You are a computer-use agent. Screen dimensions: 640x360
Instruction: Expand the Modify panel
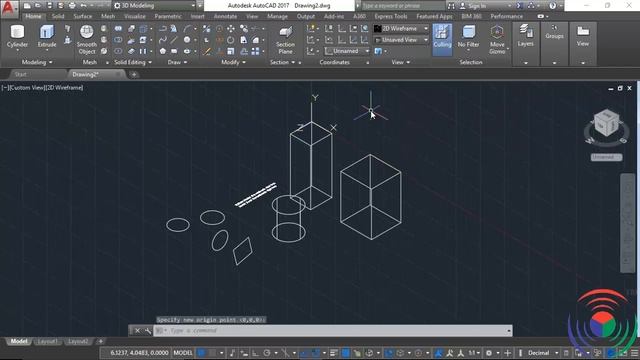pyautogui.click(x=233, y=62)
